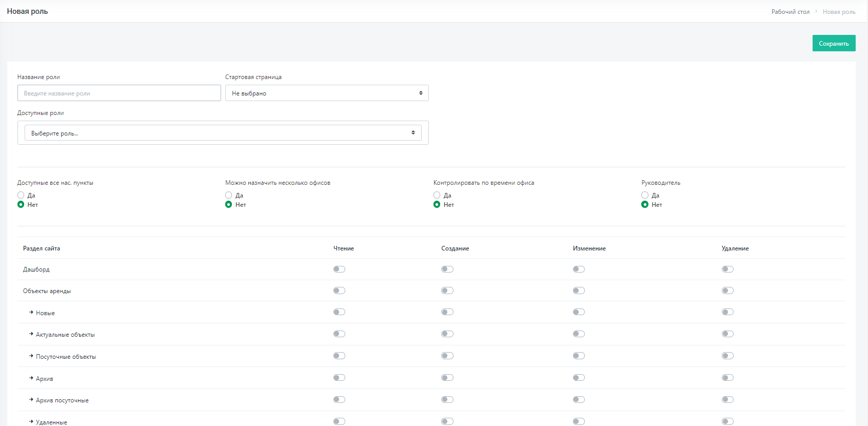Toggle Чтение for Архив row
The height and width of the screenshot is (426, 868).
[339, 378]
